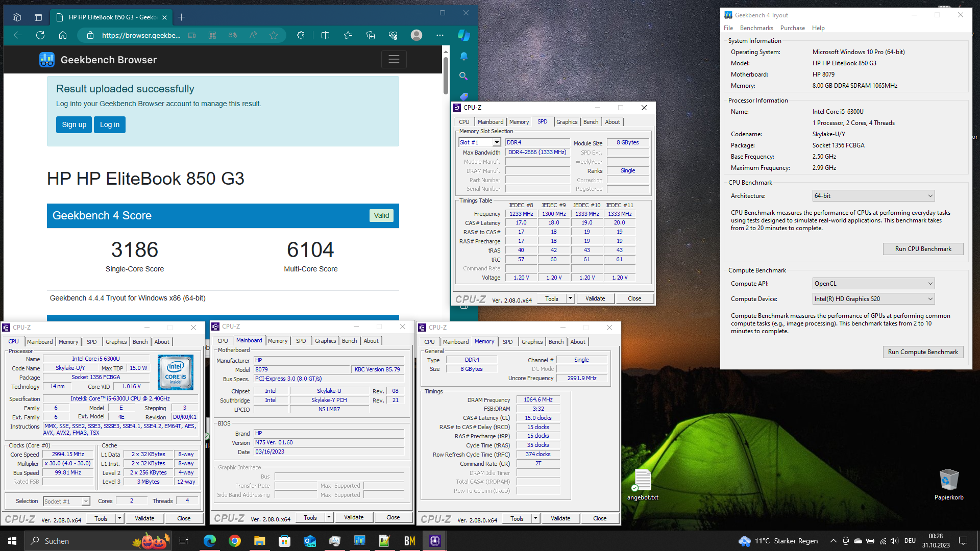Switch to Graphics tab in CPU-Z Mainboard window
Image resolution: width=980 pixels, height=551 pixels.
[x=325, y=341]
